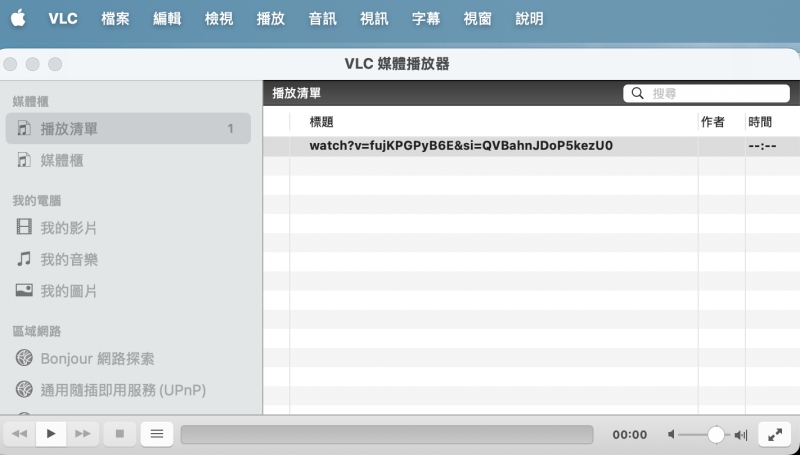Click the magnifier icon in search field
This screenshot has height=455, width=800.
click(637, 93)
